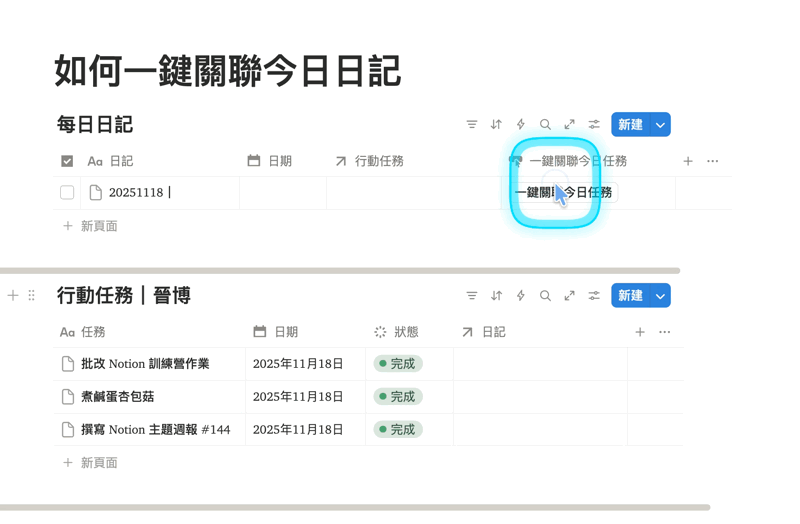Click filter icon in 每日日記 database
This screenshot has width=800, height=524.
(471, 125)
